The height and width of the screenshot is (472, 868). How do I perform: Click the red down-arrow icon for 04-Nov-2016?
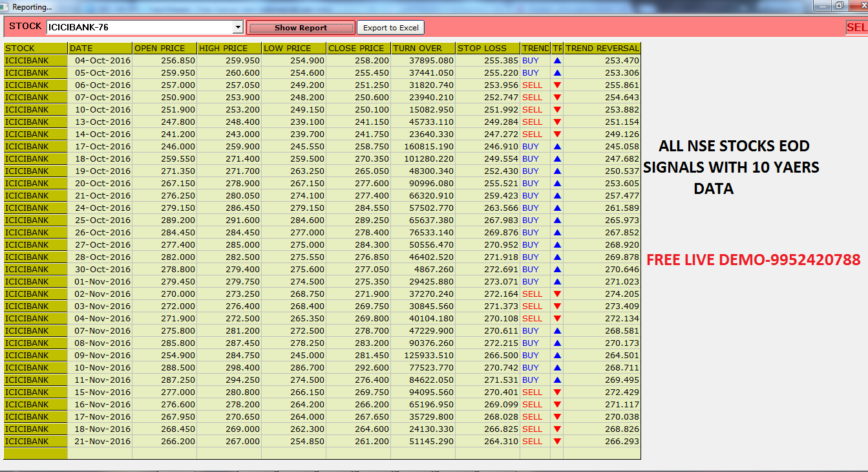point(557,319)
